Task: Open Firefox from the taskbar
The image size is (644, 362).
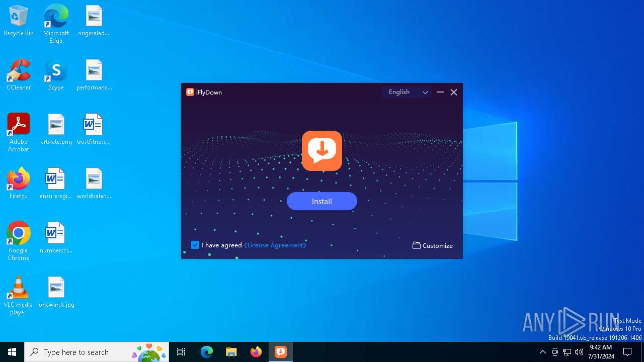Action: 256,352
